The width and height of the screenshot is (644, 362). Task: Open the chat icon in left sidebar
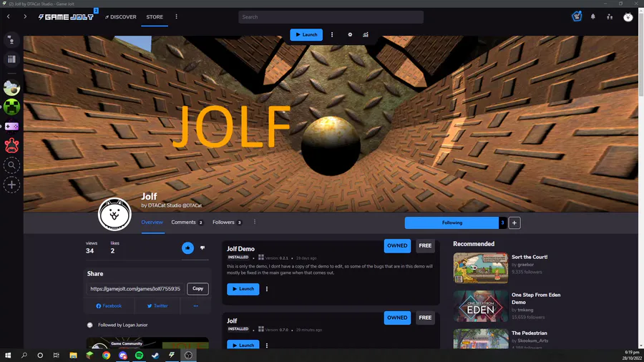point(11,40)
